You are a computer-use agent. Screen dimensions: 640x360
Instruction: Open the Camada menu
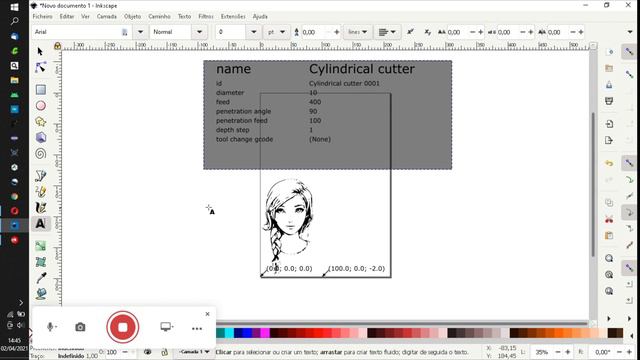pos(107,17)
